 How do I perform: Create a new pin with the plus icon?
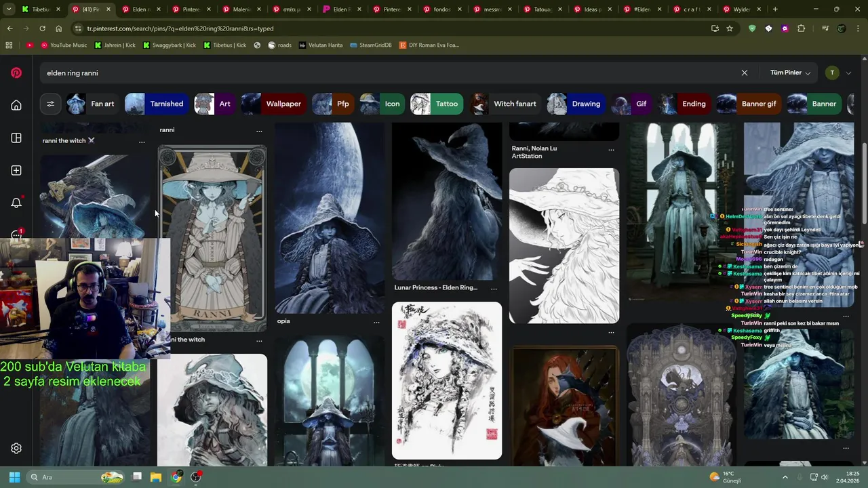[16, 170]
